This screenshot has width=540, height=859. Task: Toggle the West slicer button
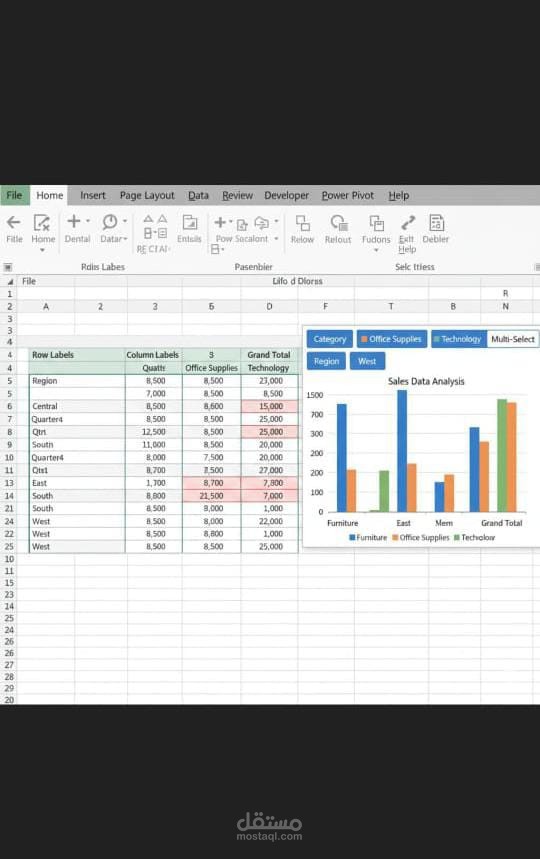pyautogui.click(x=367, y=361)
